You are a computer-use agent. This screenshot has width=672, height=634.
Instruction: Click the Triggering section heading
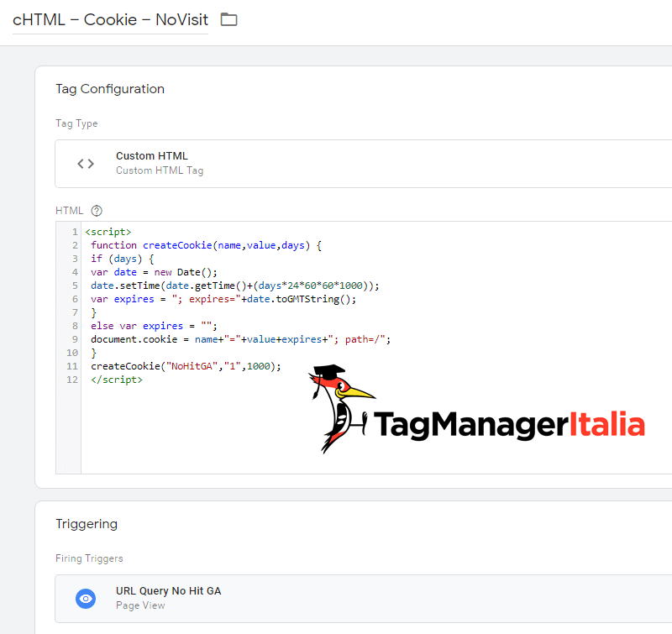(87, 523)
